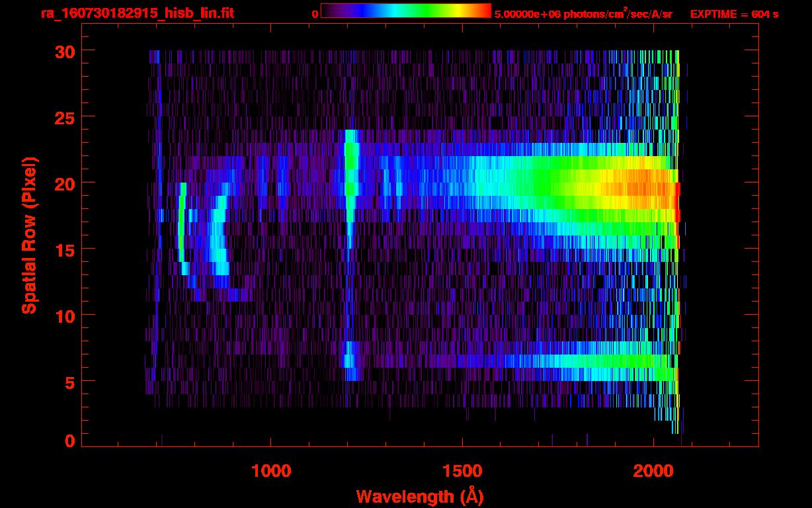Image resolution: width=812 pixels, height=508 pixels.
Task: Click the y-axis tick label 15
Action: (x=64, y=249)
